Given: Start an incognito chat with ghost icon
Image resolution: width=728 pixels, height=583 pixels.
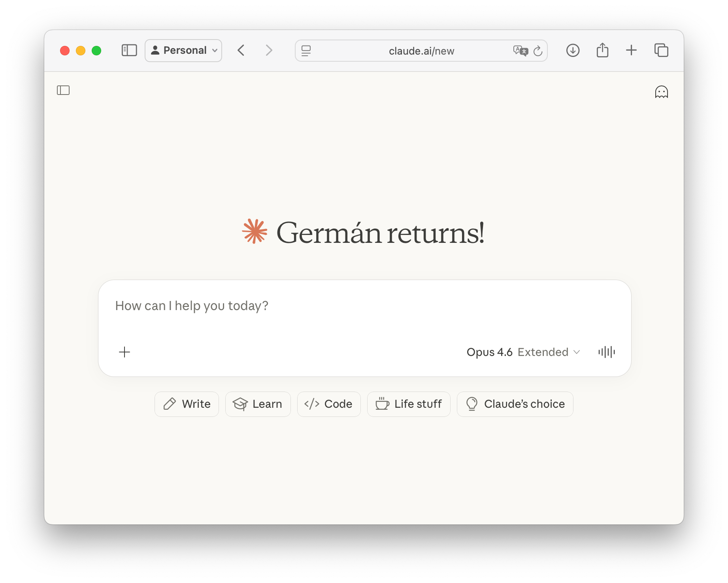Looking at the screenshot, I should (x=661, y=92).
